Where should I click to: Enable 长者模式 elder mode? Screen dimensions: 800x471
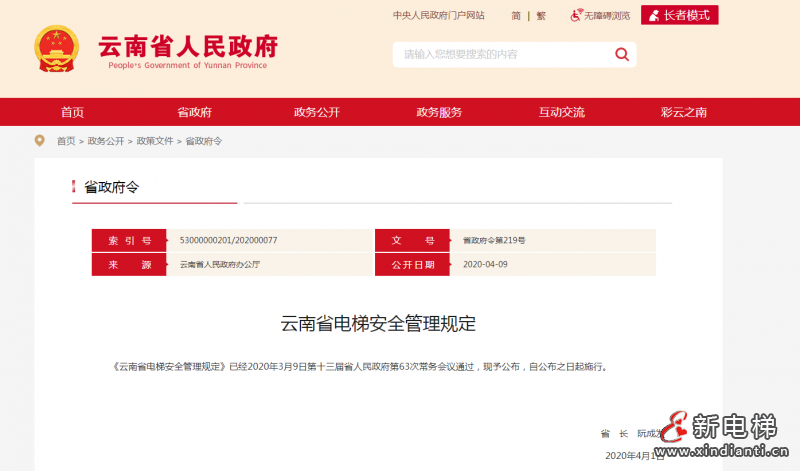[680, 15]
